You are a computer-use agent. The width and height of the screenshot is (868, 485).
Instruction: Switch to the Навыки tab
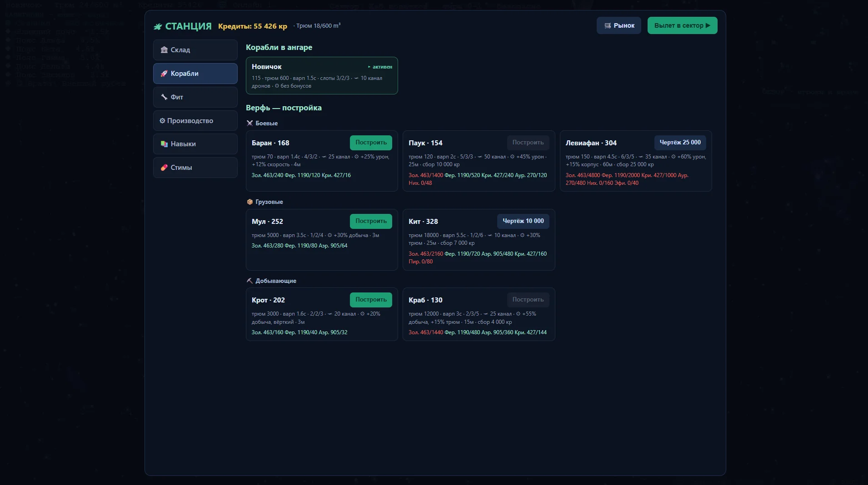[195, 144]
